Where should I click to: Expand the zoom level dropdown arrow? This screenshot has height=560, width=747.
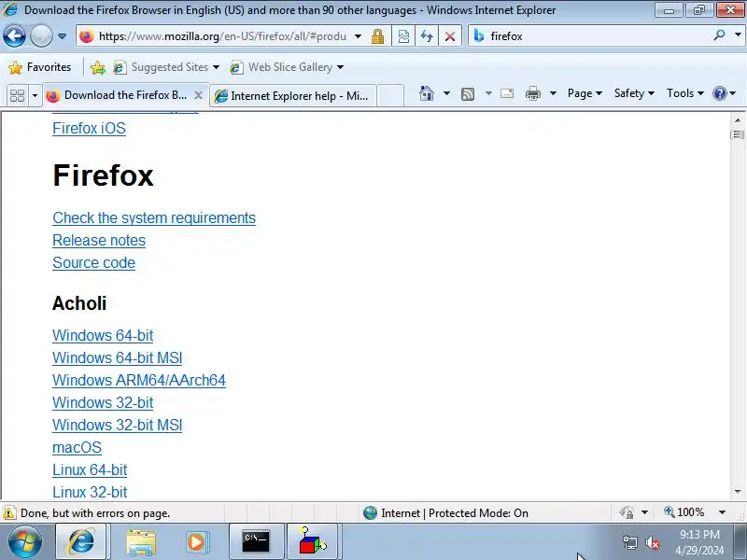(x=722, y=512)
